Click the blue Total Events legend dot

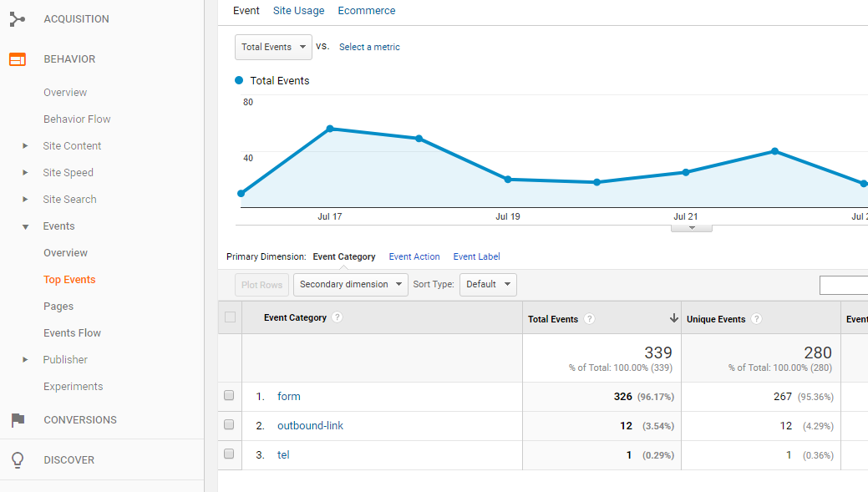click(x=239, y=80)
